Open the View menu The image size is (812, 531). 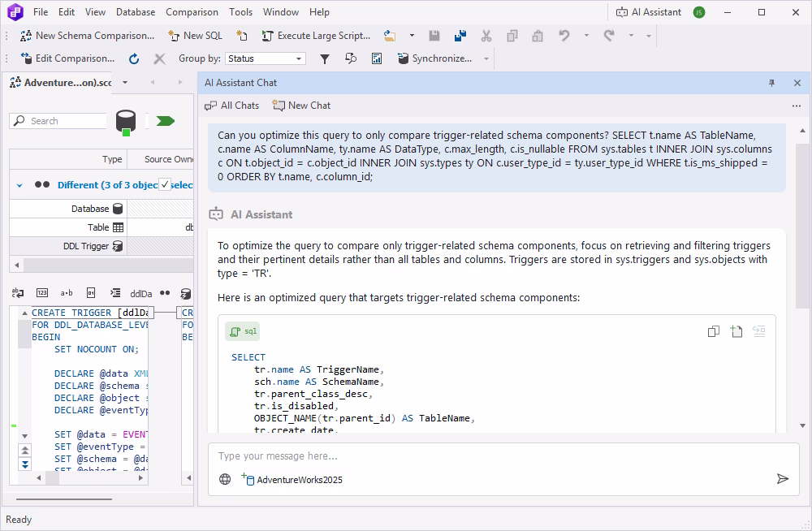pyautogui.click(x=95, y=12)
